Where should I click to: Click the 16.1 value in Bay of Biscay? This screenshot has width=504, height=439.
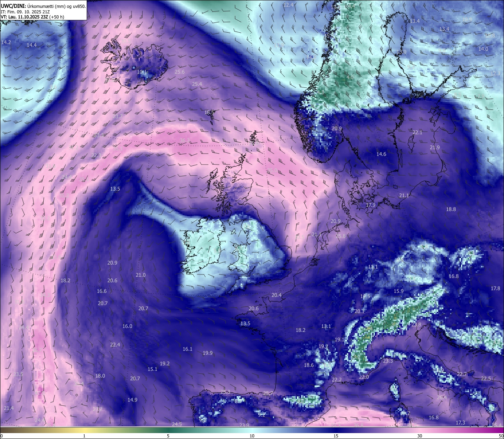click(x=187, y=349)
